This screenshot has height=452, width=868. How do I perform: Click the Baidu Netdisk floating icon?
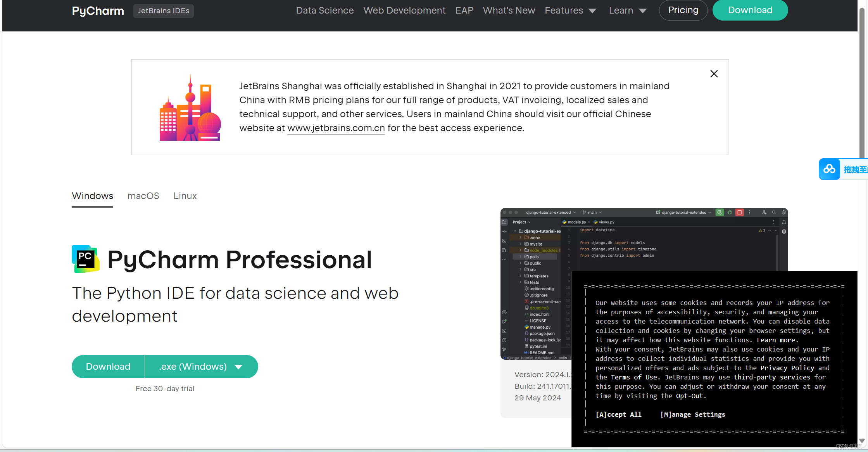tap(830, 169)
